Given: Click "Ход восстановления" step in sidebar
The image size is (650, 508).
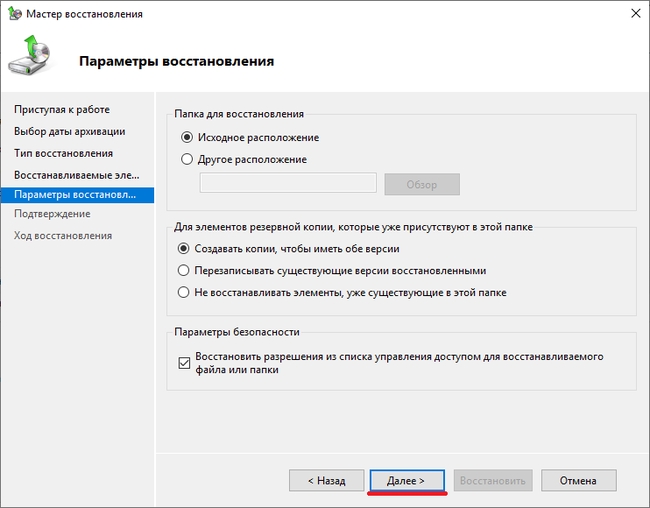Looking at the screenshot, I should coord(63,236).
